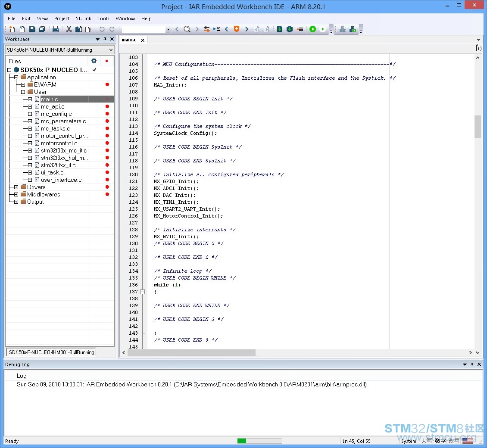Expand the EWARM folder
487x448 pixels.
(x=23, y=84)
